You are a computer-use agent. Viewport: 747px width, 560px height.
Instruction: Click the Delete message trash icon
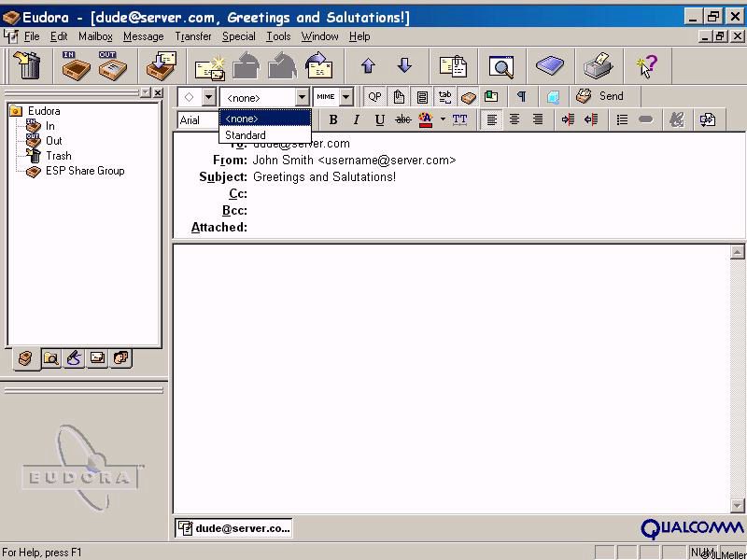click(27, 65)
